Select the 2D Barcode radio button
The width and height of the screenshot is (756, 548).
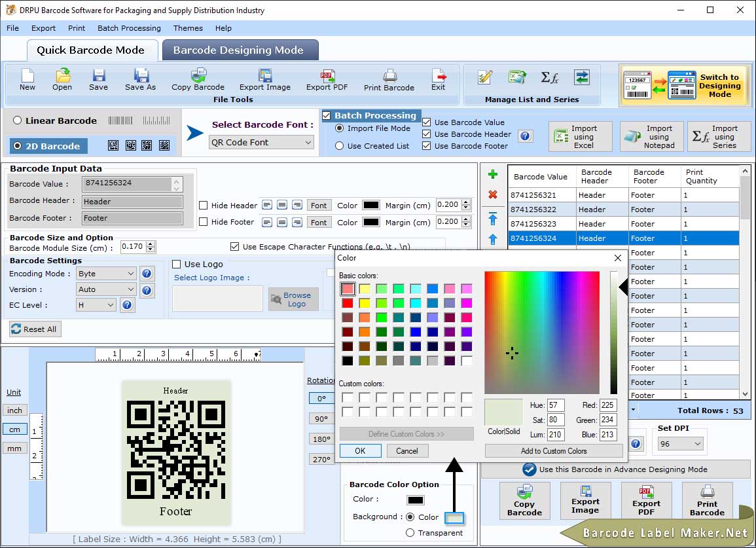(x=18, y=146)
